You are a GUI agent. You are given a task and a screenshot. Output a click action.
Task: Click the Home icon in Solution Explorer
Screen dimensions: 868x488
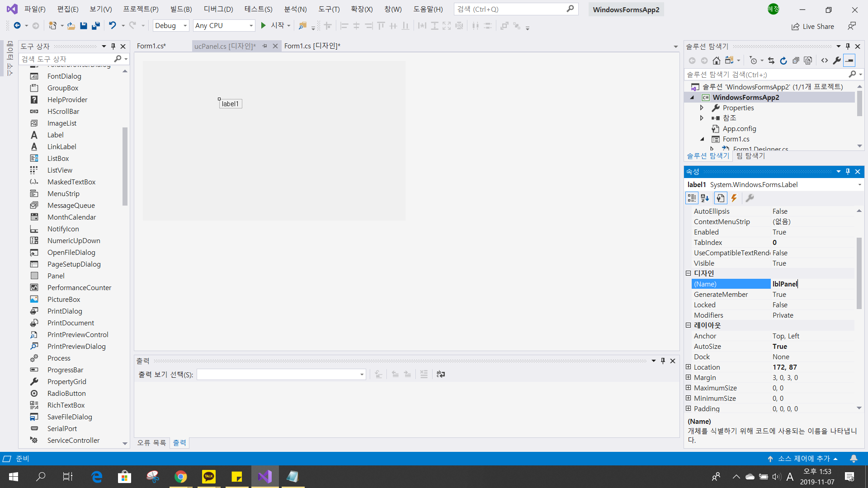(x=716, y=61)
